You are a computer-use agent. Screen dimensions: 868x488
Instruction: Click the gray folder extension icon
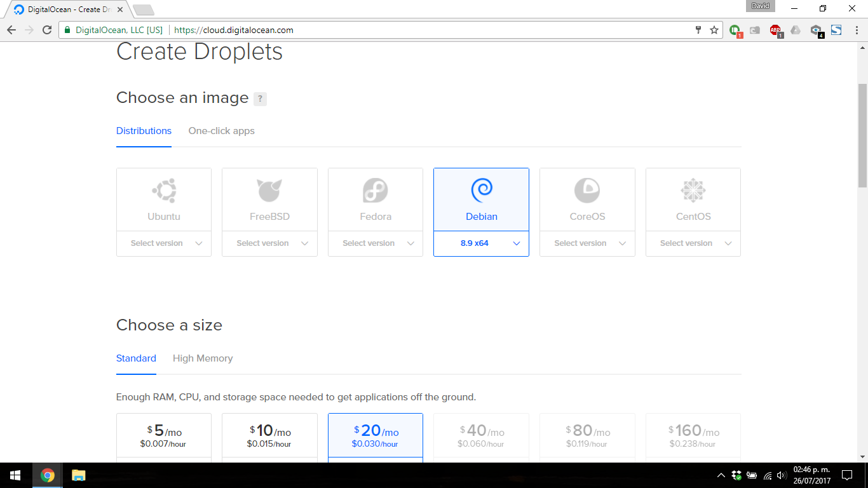[x=755, y=30]
